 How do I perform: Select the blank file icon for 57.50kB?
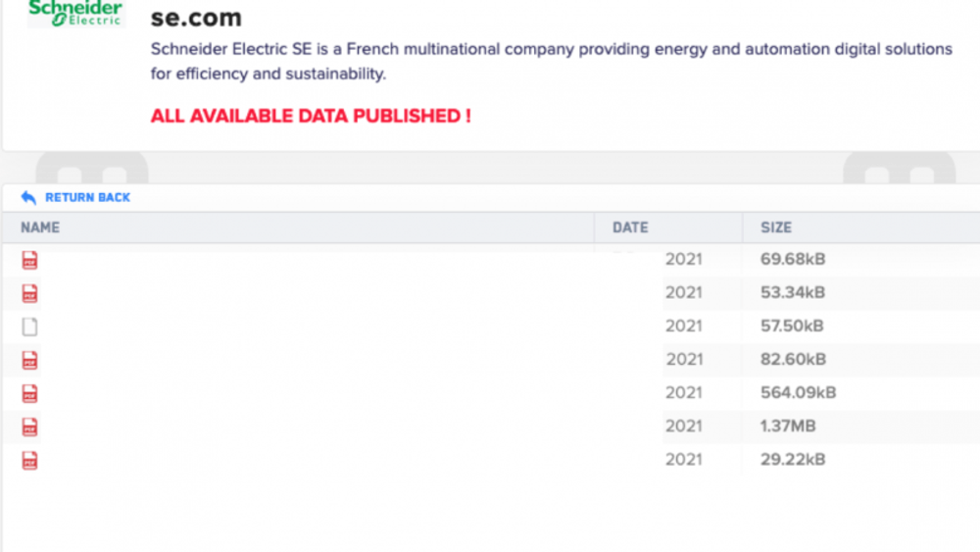click(x=29, y=326)
